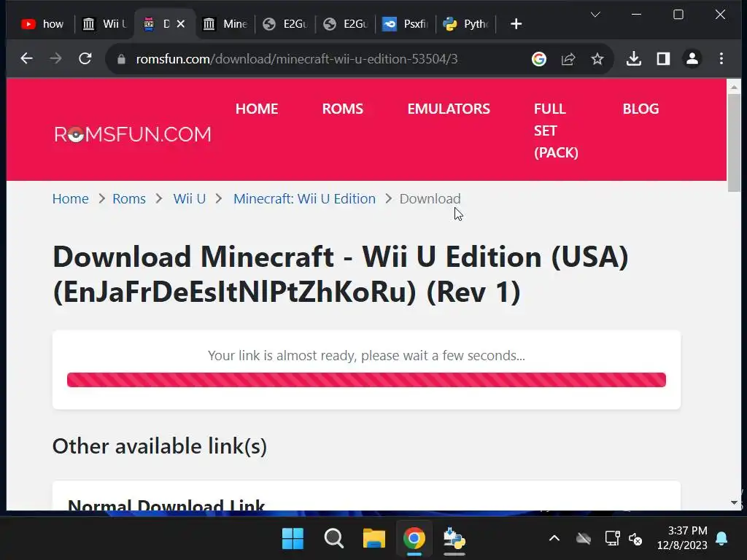This screenshot has width=747, height=560.
Task: Close the active romsfun tab
Action: pyautogui.click(x=181, y=24)
